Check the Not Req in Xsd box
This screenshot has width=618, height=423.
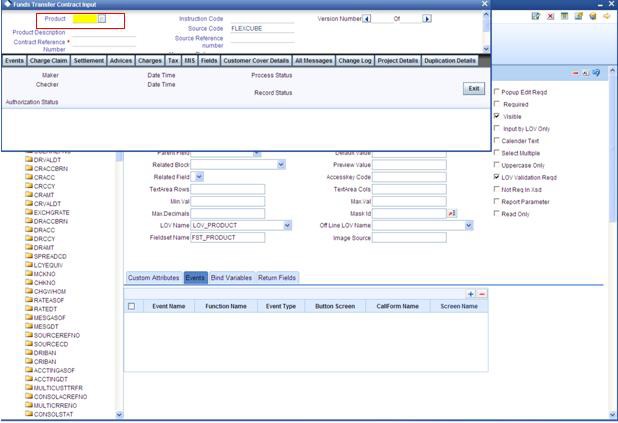tap(497, 189)
